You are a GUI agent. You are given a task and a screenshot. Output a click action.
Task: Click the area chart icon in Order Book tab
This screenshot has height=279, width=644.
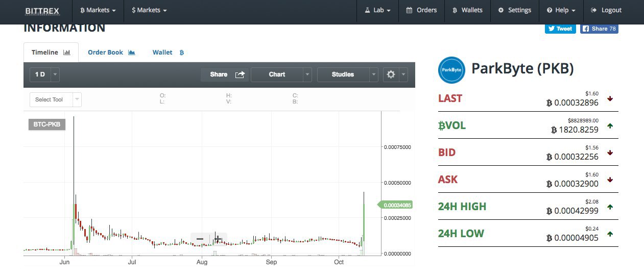tap(131, 53)
